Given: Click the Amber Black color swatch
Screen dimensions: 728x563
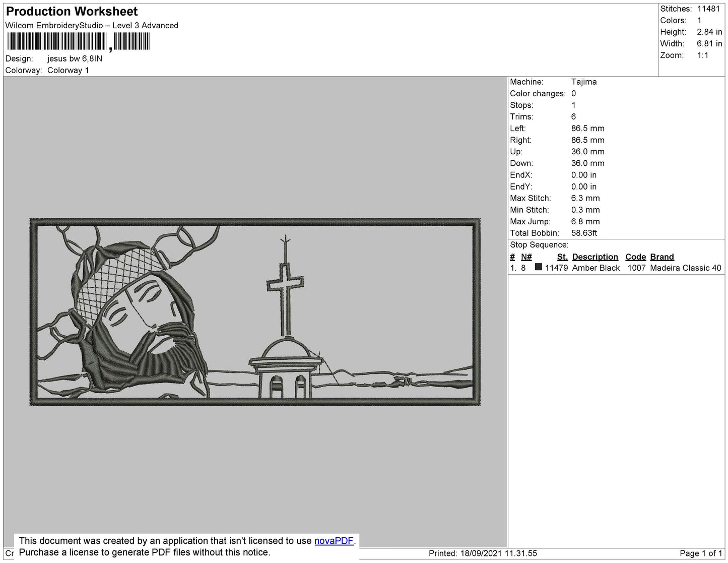Looking at the screenshot, I should [538, 267].
